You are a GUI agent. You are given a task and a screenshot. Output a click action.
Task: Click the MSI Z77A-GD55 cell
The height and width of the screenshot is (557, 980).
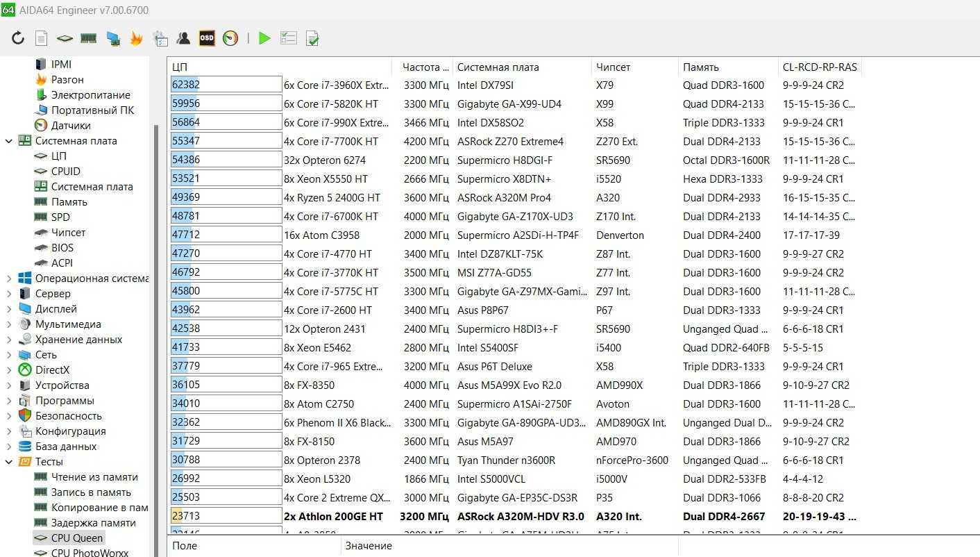click(494, 272)
